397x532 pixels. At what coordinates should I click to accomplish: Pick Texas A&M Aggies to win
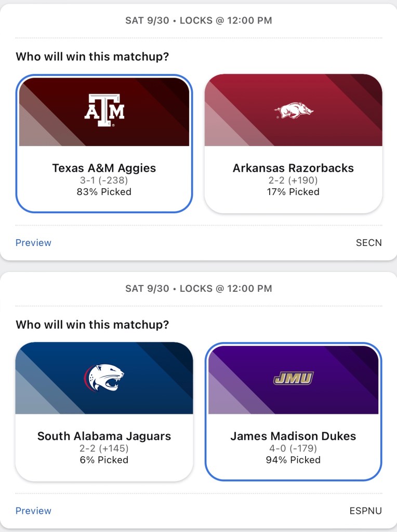point(104,168)
